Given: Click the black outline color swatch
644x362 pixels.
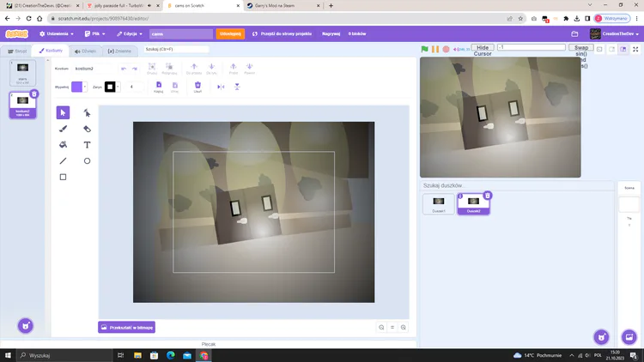Looking at the screenshot, I should tap(110, 87).
